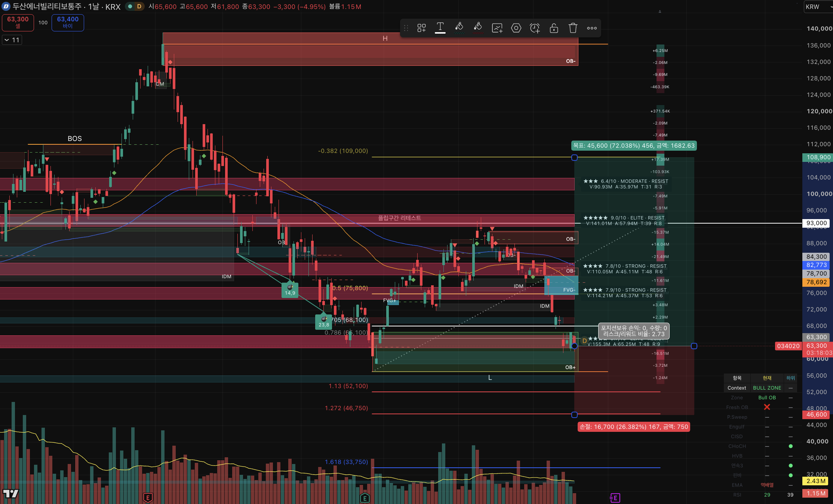
Task: Click the bomb marker labeled 23,8
Action: [x=324, y=322]
